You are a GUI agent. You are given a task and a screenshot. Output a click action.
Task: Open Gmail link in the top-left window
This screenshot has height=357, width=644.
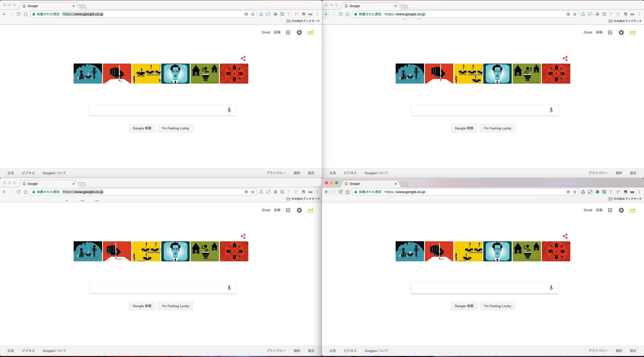[x=266, y=32]
